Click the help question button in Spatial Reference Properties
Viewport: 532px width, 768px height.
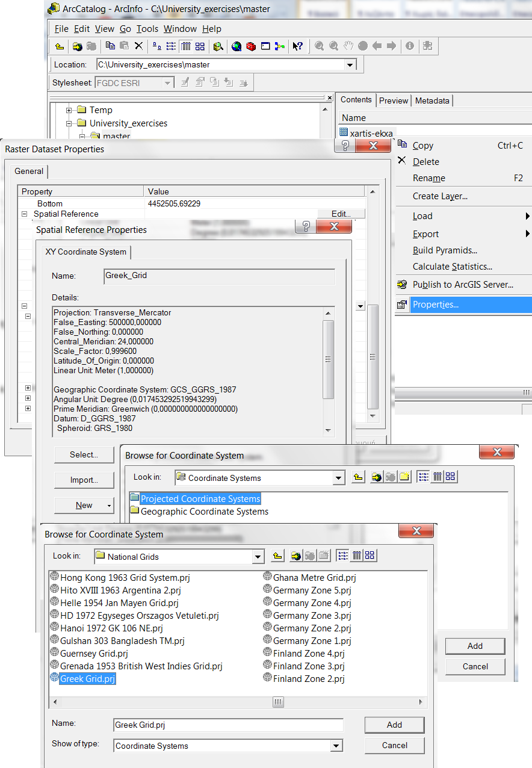click(x=305, y=226)
